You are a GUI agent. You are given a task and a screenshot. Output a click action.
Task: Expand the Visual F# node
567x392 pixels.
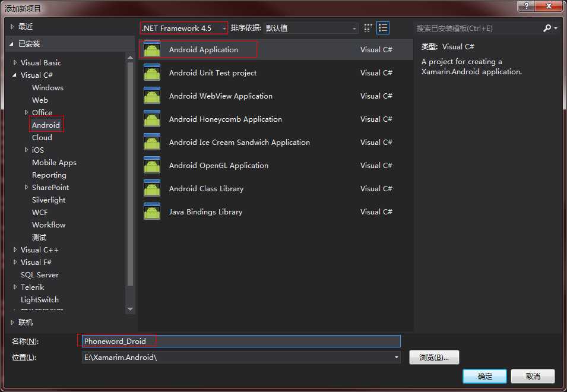(x=15, y=262)
